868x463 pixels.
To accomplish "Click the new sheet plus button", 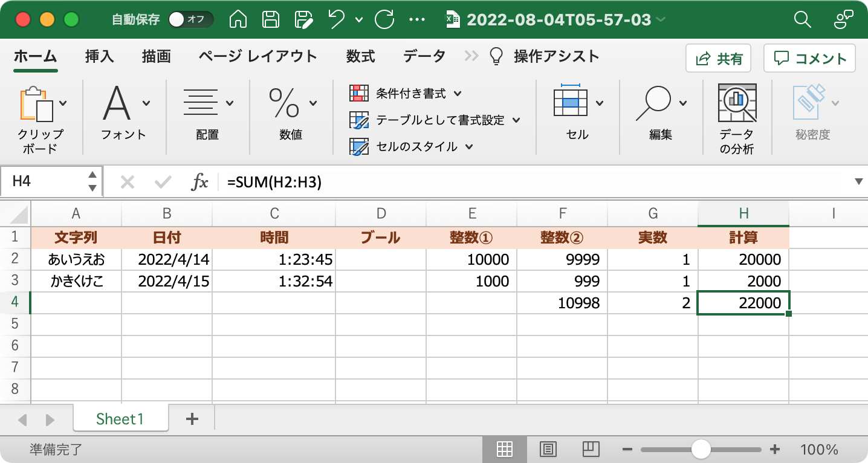I will [192, 418].
